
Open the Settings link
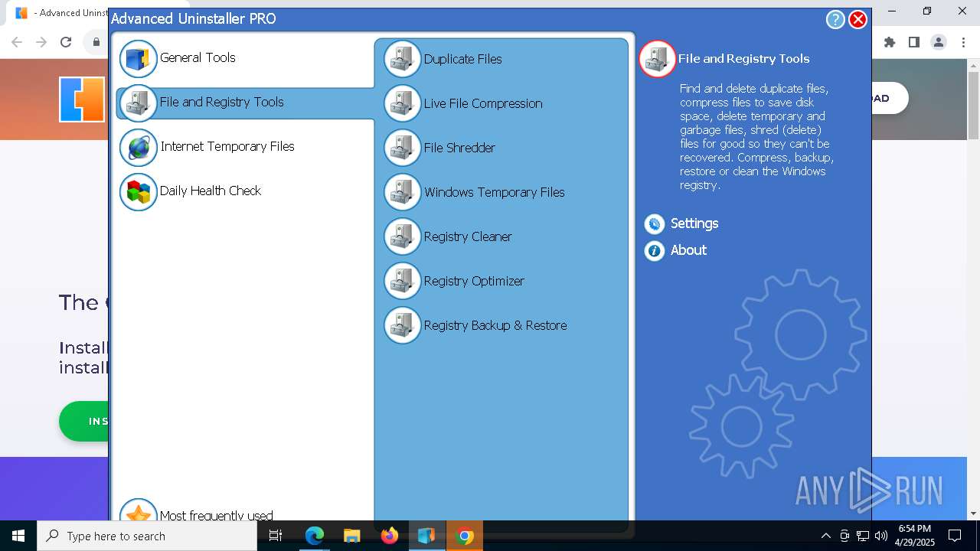pyautogui.click(x=694, y=223)
